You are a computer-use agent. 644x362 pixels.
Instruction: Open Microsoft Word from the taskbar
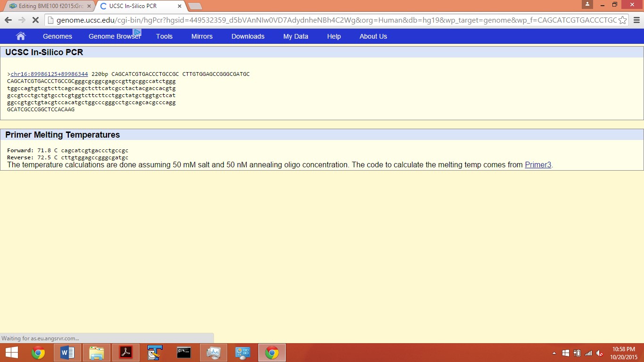pyautogui.click(x=67, y=353)
